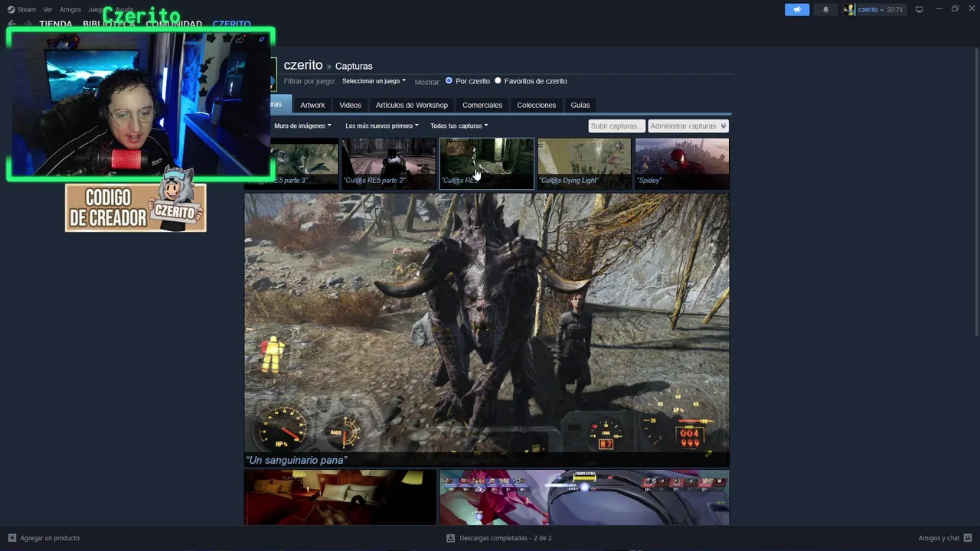The image size is (980, 551).
Task: Click Agregar un producto
Action: pos(50,538)
